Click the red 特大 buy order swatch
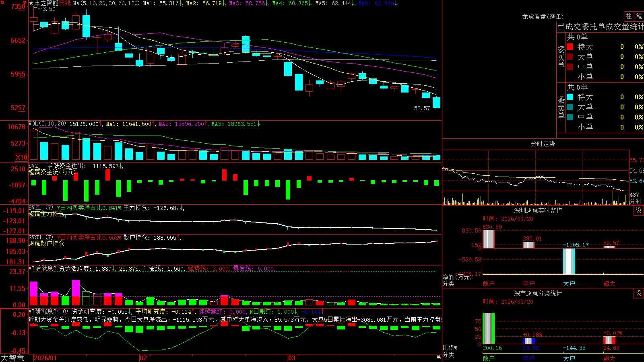Viewport: 644px width, 362px height. 570,47
